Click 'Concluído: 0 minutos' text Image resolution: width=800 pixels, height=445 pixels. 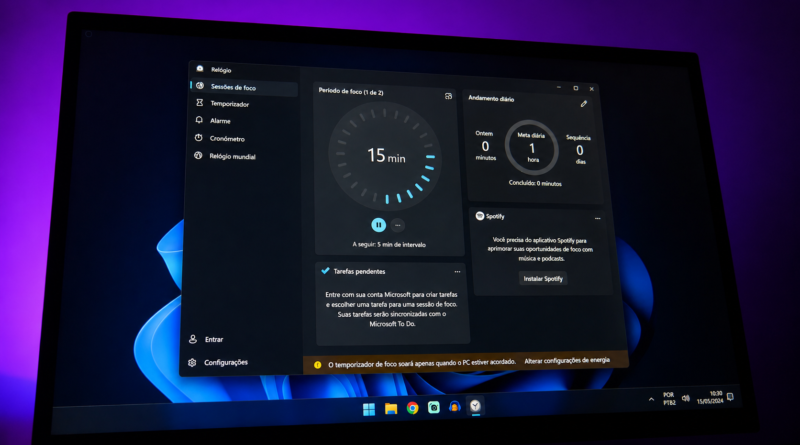535,183
